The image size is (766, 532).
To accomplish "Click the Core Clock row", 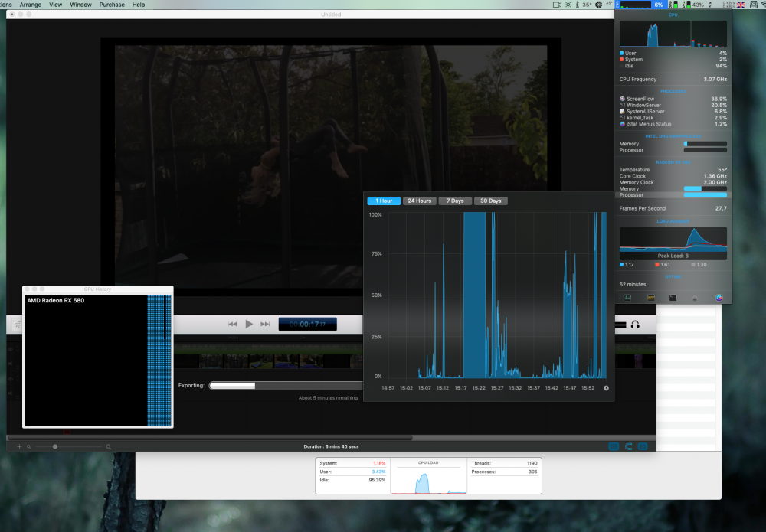I will 673,176.
